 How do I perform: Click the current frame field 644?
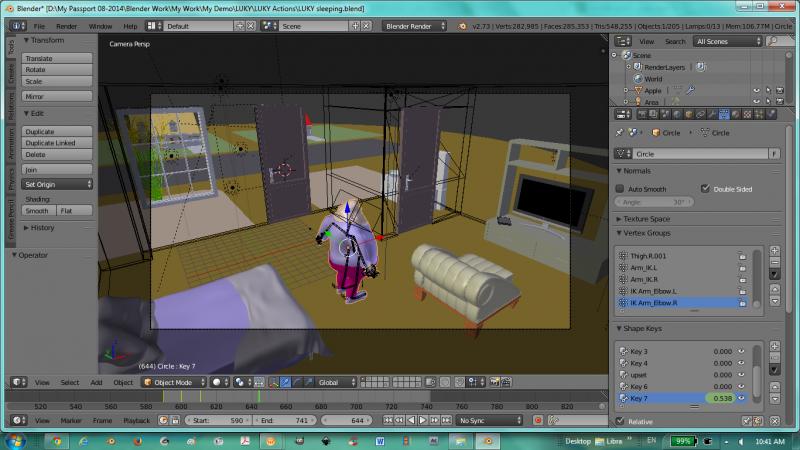(x=345, y=420)
